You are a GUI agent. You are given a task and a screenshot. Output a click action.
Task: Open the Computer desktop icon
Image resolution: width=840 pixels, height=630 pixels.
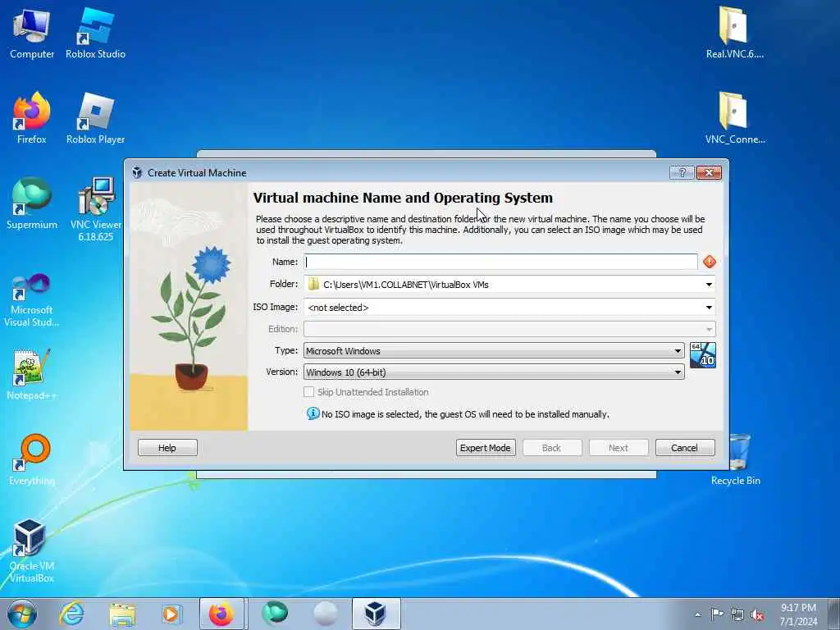(32, 34)
